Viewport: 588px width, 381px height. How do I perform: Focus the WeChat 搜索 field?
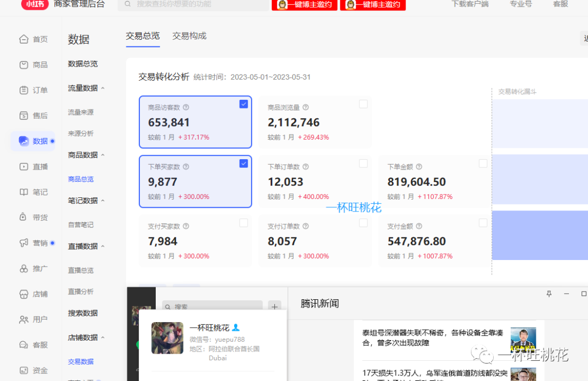point(212,306)
